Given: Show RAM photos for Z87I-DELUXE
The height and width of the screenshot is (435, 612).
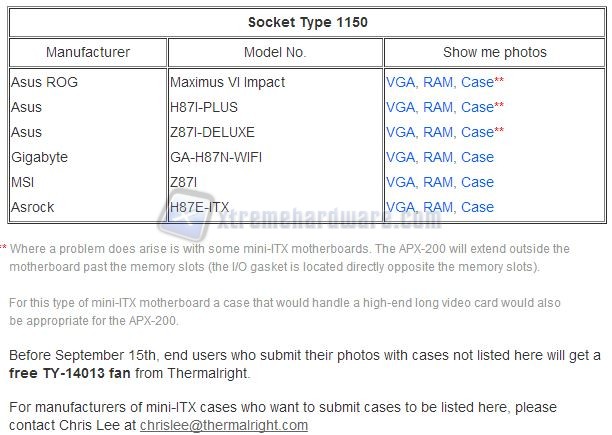Looking at the screenshot, I should [438, 132].
